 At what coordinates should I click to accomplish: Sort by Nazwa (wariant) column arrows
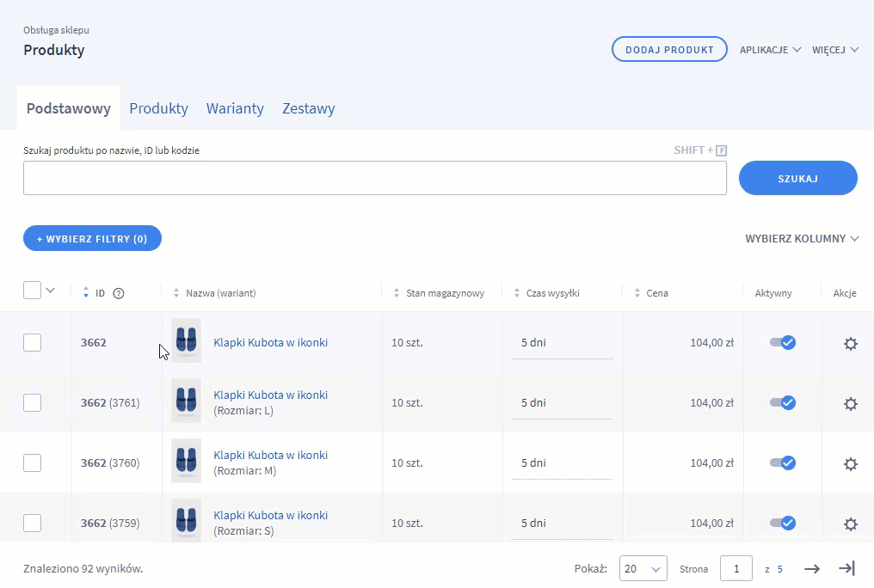pyautogui.click(x=176, y=293)
